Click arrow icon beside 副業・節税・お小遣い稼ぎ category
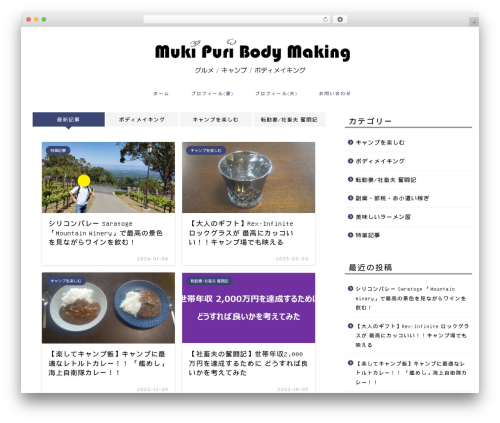Screen dimensions: 500x423 tap(350, 198)
